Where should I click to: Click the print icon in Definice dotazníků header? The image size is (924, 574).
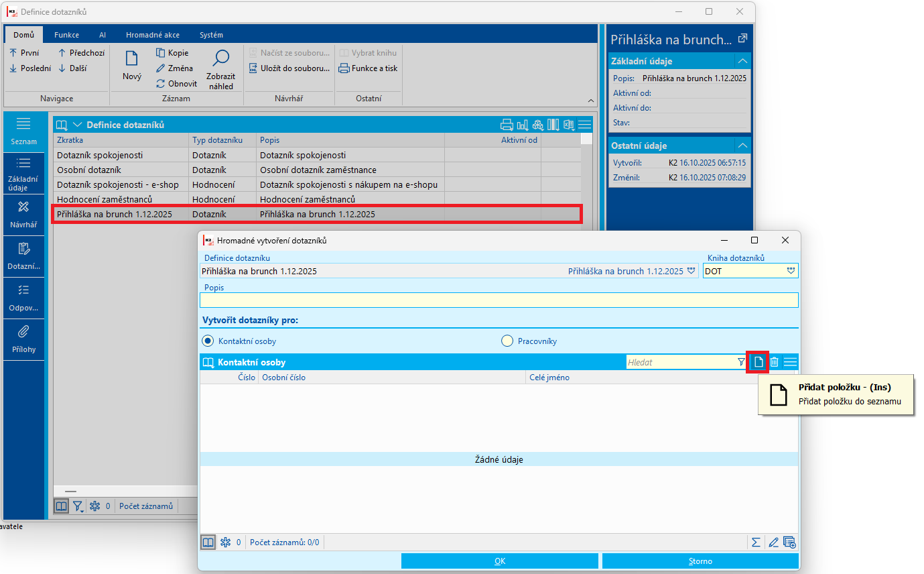507,125
